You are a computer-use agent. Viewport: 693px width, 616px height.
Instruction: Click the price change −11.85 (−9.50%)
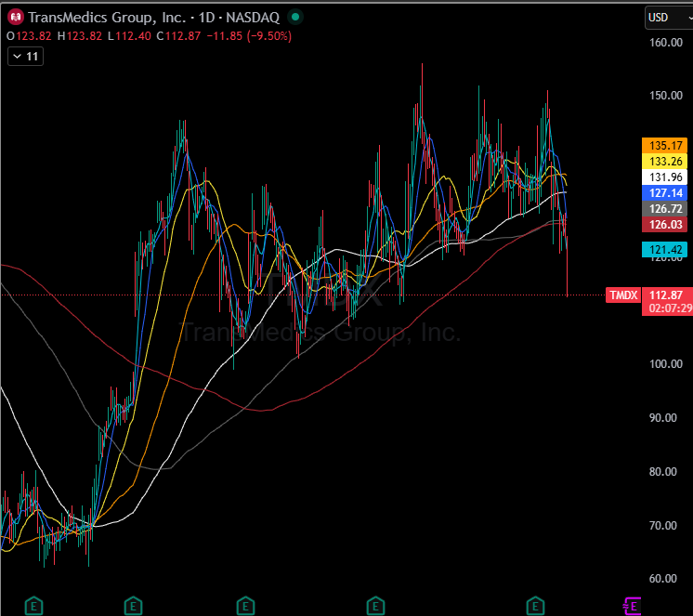[x=249, y=36]
